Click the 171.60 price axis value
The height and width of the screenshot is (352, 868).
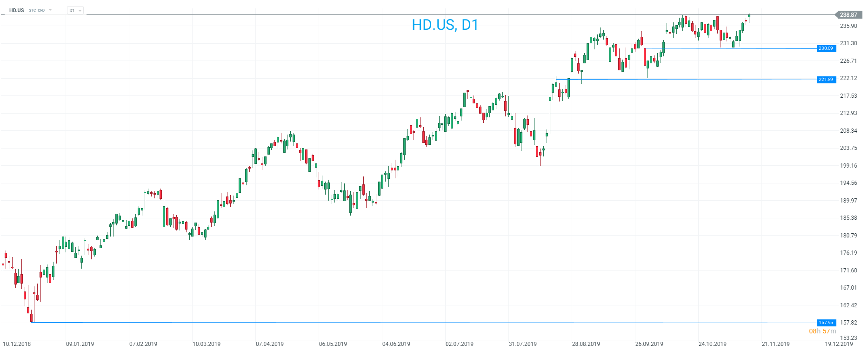pyautogui.click(x=848, y=271)
